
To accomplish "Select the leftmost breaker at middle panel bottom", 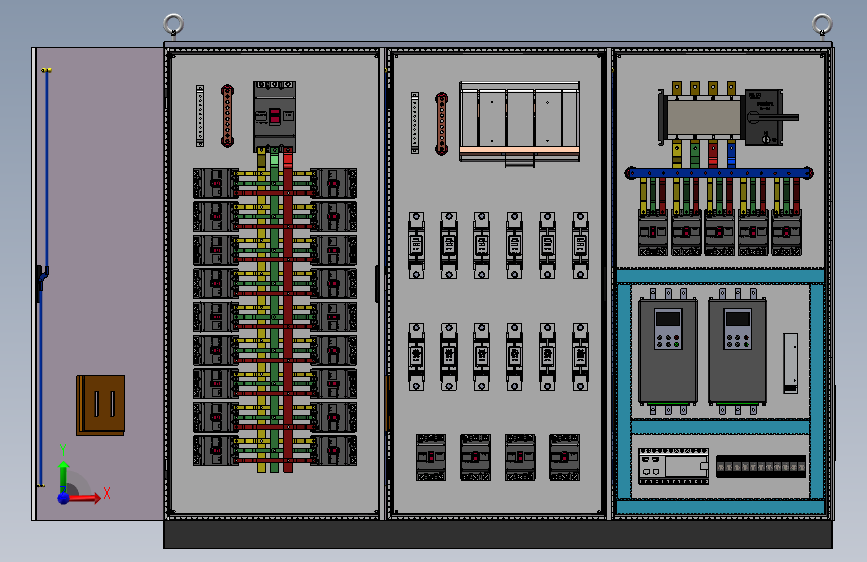I will click(431, 457).
